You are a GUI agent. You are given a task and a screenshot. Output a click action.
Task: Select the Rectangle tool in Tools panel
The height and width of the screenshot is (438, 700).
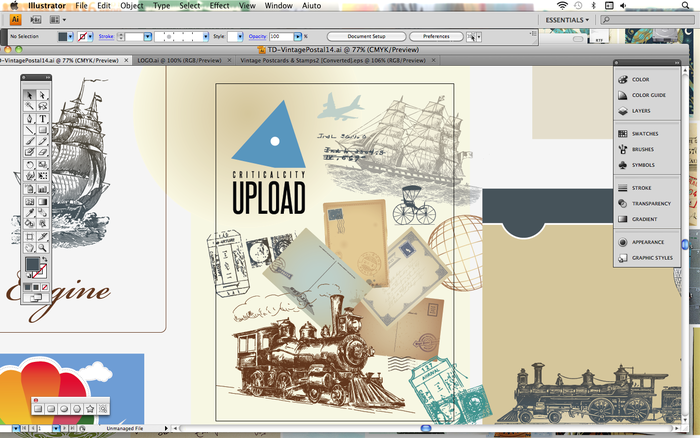(x=42, y=130)
